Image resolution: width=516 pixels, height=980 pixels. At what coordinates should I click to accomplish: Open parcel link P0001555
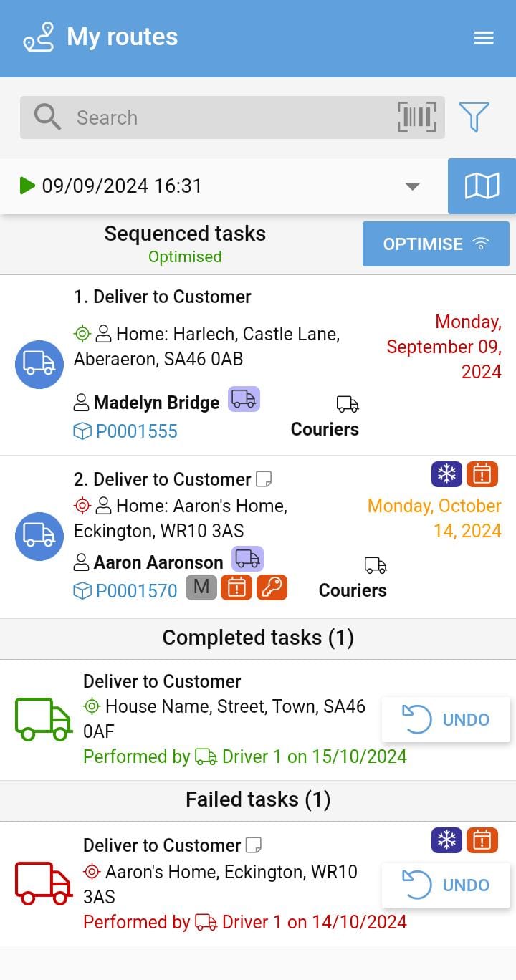point(136,431)
